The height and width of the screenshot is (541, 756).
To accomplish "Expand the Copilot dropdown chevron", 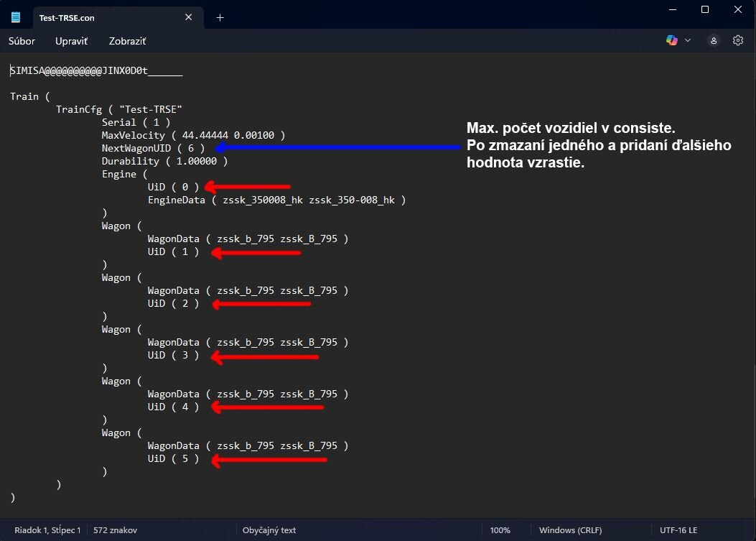I will coord(688,41).
